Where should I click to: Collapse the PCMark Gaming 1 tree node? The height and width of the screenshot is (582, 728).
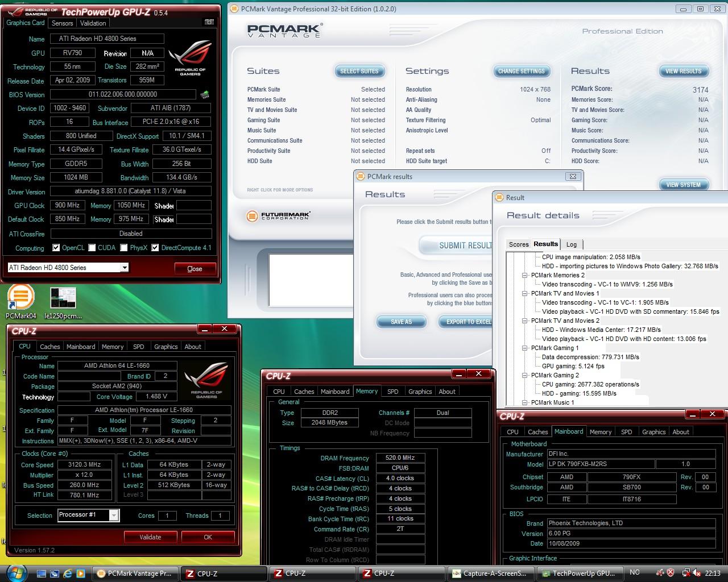525,348
